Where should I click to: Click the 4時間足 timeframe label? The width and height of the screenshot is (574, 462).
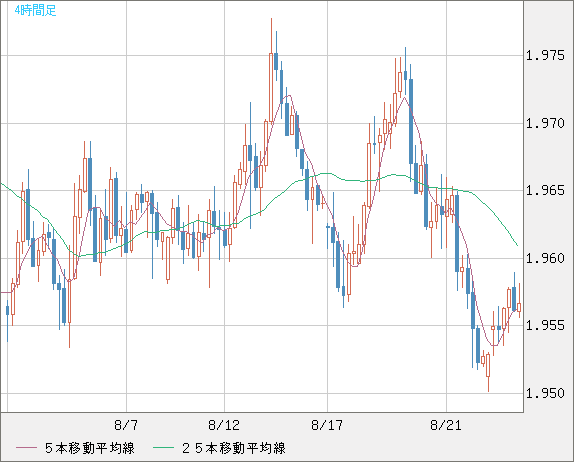pos(36,10)
